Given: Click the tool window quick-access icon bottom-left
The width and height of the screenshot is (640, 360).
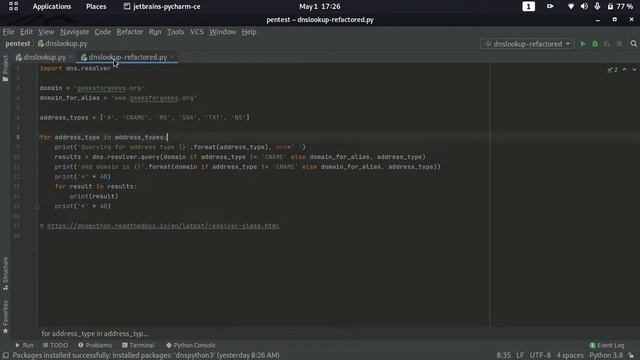Looking at the screenshot, I should pos(6,356).
